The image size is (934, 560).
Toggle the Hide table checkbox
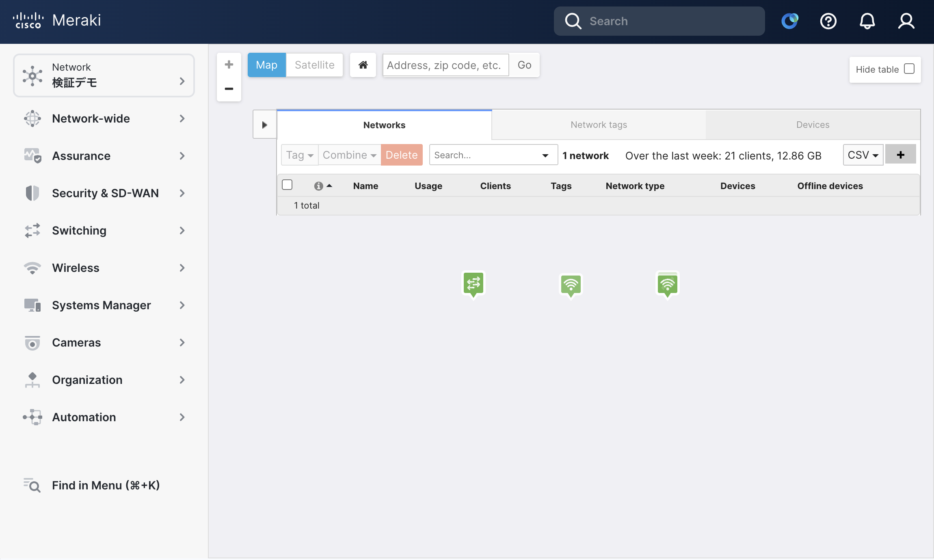(909, 69)
